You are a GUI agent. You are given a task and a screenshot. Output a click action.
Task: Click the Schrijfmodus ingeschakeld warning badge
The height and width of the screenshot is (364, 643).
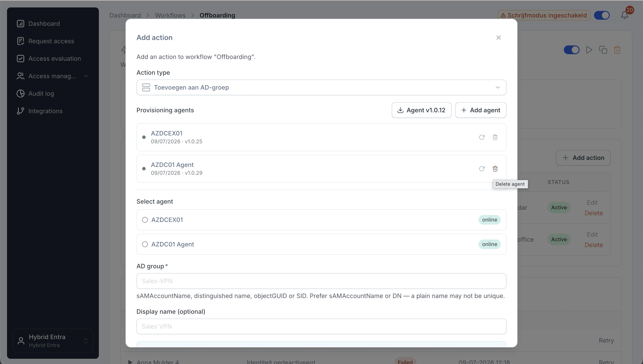coord(544,15)
